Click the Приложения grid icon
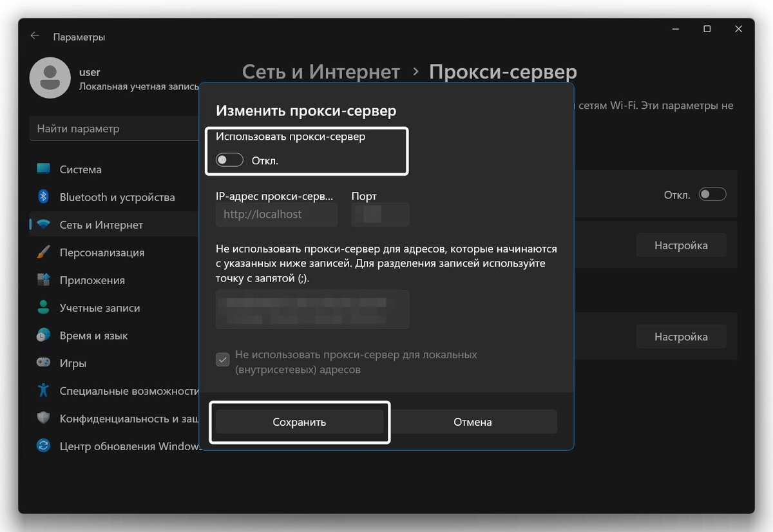773x532 pixels. [x=43, y=280]
